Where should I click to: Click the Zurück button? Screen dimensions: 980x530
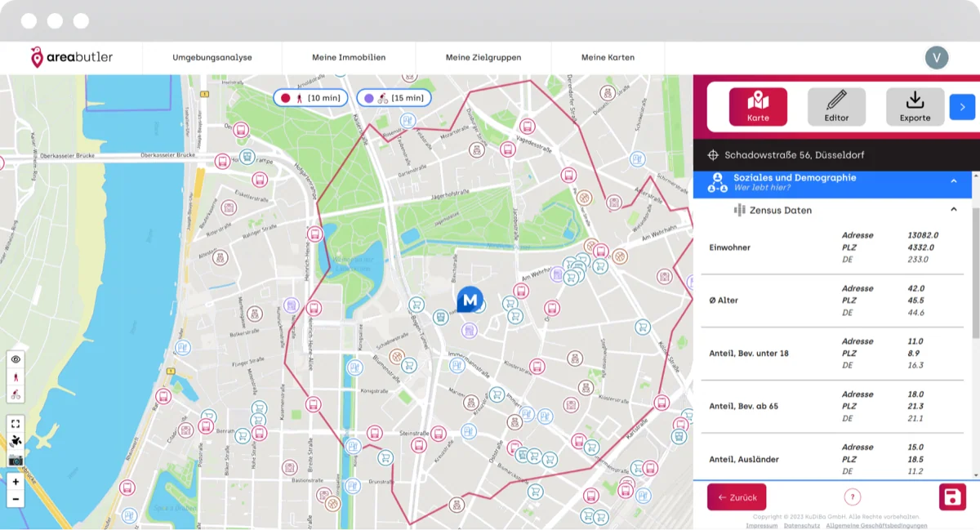point(737,497)
